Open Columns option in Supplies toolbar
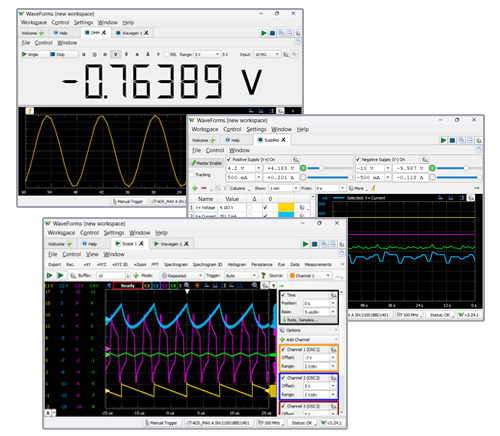This screenshot has width=500, height=436. point(237,188)
